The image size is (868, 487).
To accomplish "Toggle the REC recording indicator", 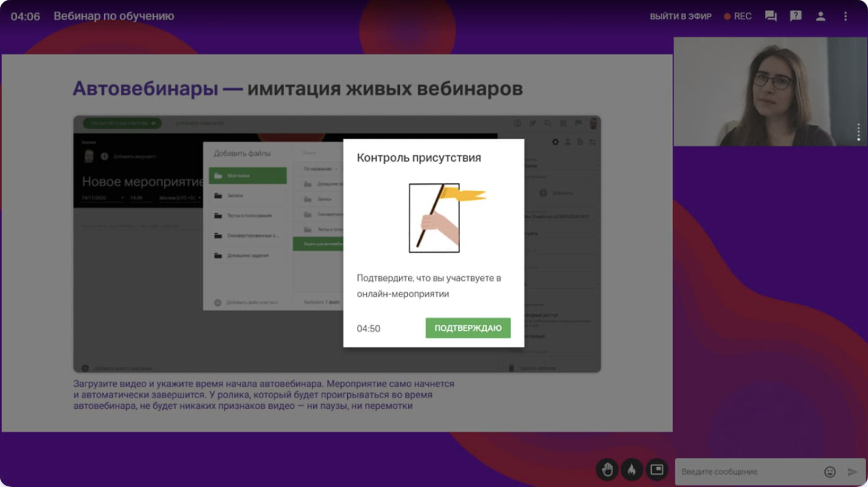I will click(737, 17).
